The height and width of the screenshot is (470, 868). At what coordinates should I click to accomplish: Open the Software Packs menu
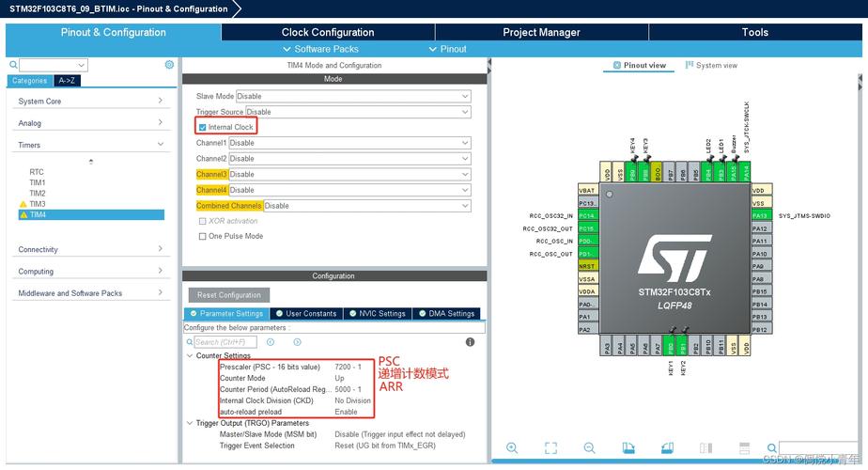pyautogui.click(x=320, y=49)
